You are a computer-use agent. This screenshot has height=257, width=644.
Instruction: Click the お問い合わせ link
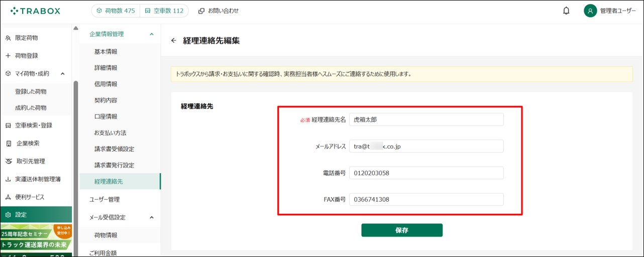pyautogui.click(x=223, y=11)
